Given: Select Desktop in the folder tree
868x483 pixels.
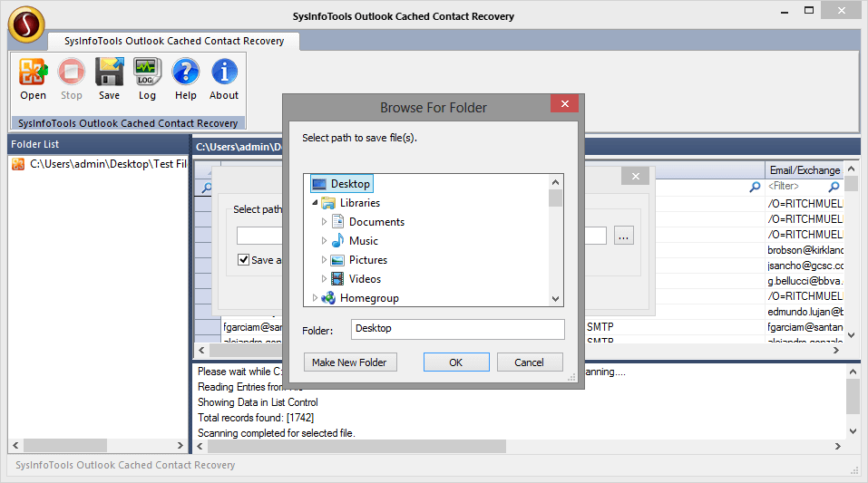Looking at the screenshot, I should tap(349, 184).
